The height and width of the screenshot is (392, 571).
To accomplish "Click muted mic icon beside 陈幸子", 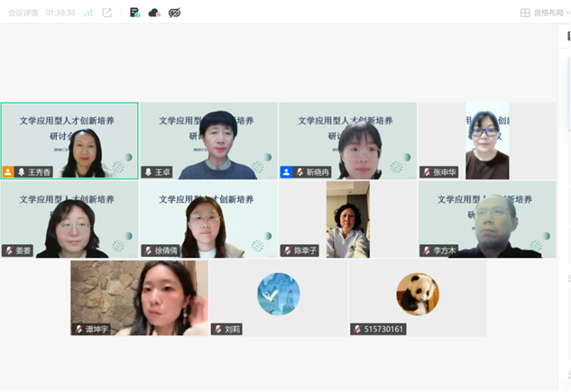I will [288, 251].
